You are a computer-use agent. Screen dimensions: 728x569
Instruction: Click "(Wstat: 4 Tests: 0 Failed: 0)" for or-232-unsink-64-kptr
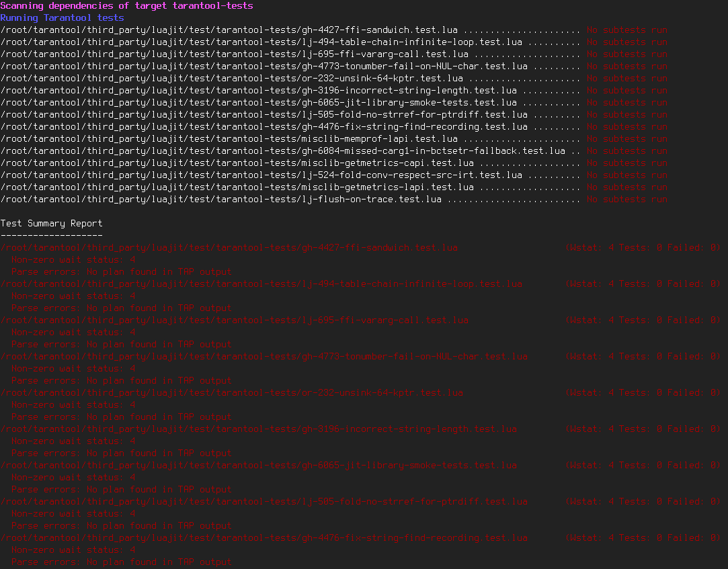click(643, 392)
